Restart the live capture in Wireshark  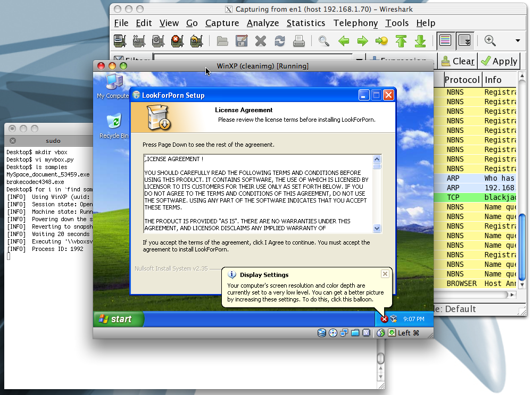tap(196, 41)
